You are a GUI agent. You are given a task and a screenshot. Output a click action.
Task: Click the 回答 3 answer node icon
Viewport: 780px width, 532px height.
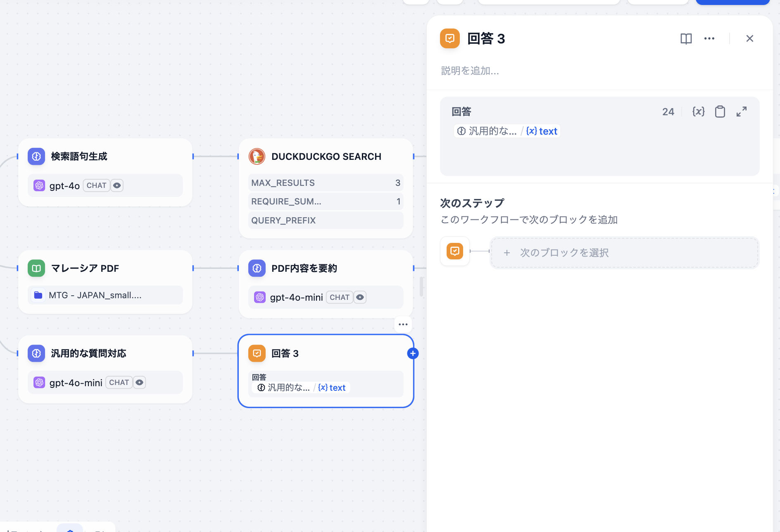click(x=257, y=353)
